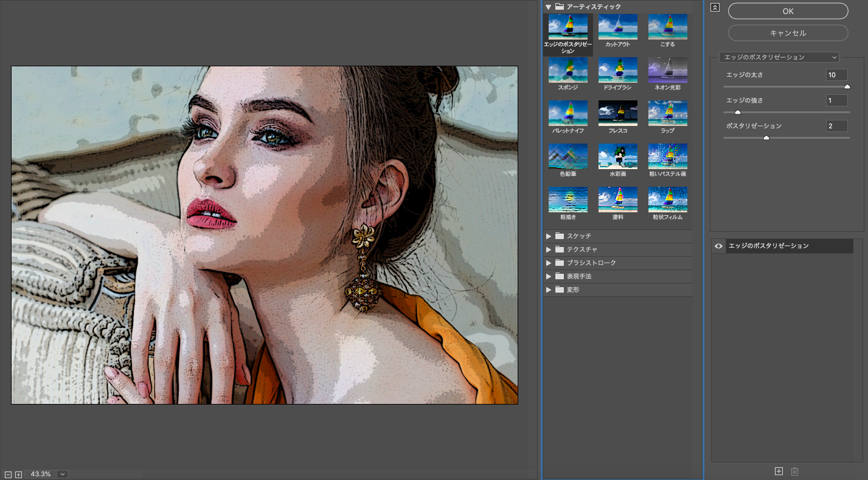This screenshot has width=868, height=480.
Task: Click the エッジの太さ value field
Action: coord(836,75)
